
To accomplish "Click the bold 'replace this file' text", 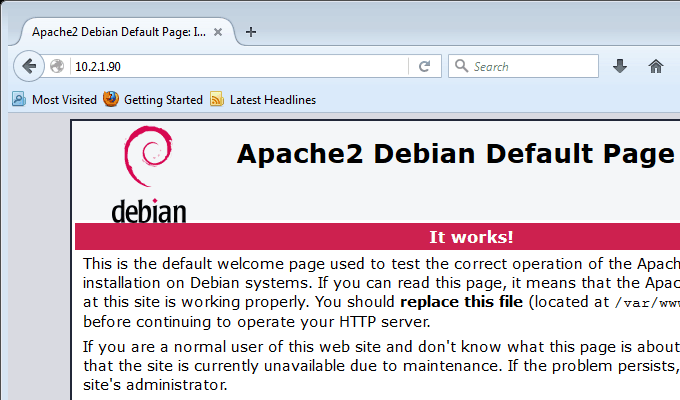I will pyautogui.click(x=461, y=302).
